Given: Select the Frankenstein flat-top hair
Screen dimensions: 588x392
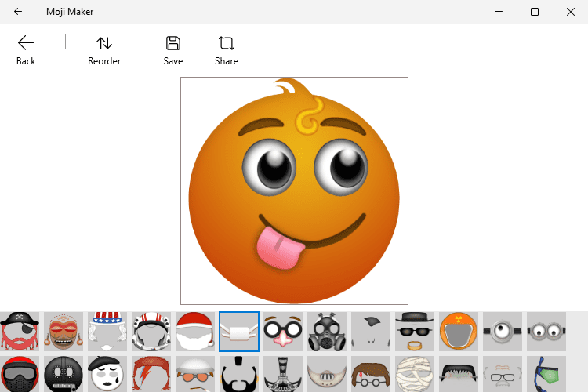Looking at the screenshot, I should [x=459, y=374].
